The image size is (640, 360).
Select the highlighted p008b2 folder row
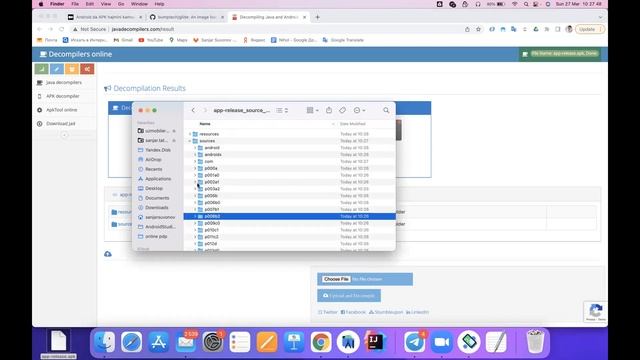pos(289,216)
